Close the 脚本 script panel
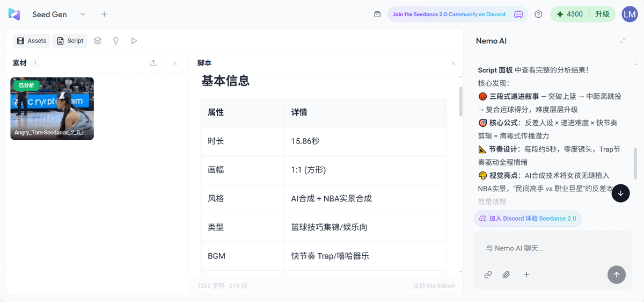 pyautogui.click(x=453, y=63)
